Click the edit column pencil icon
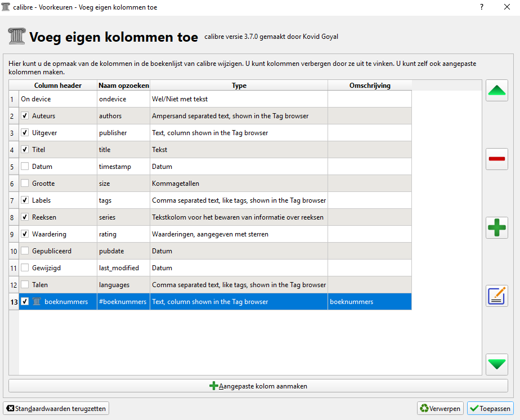520x420 pixels. click(x=497, y=296)
